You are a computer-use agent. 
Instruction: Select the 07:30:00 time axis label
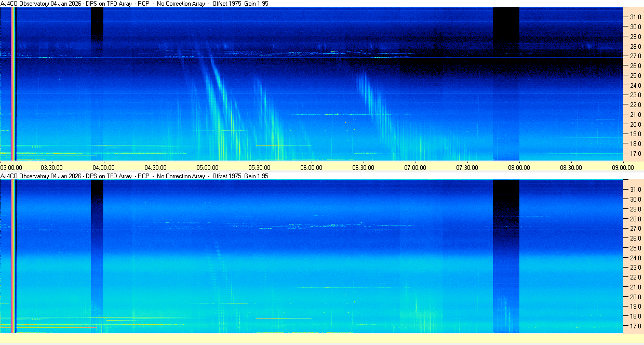point(467,167)
